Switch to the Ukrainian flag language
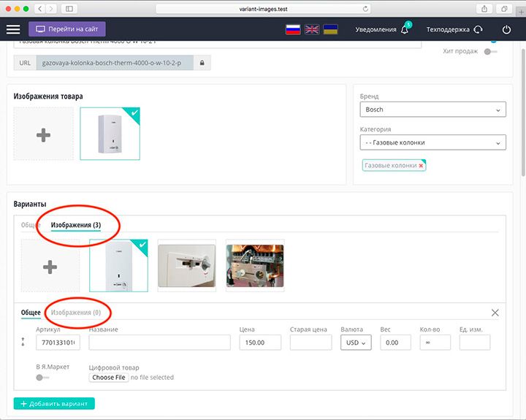The width and height of the screenshot is (526, 420). 331,29
